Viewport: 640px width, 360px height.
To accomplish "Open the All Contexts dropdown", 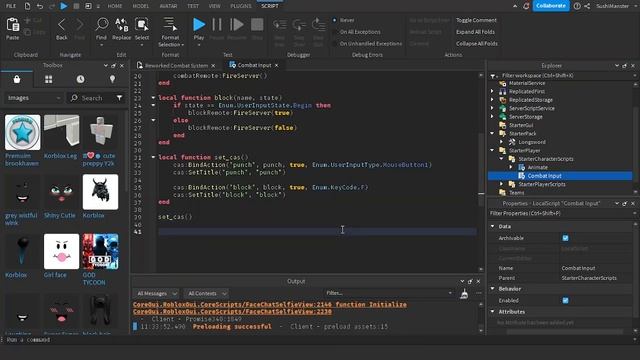I will (x=206, y=293).
